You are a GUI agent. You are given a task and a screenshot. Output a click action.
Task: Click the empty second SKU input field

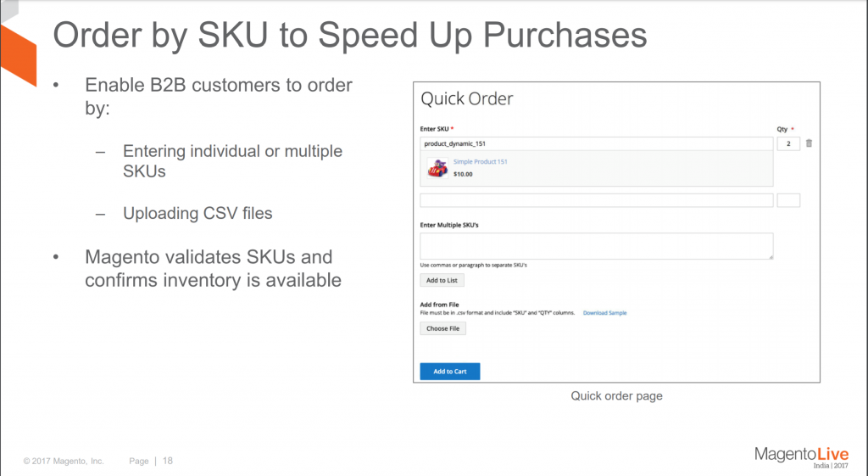pyautogui.click(x=597, y=200)
